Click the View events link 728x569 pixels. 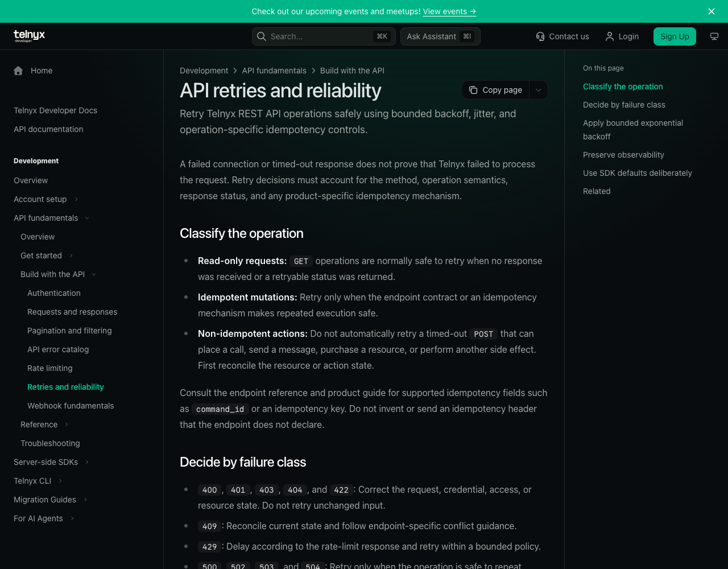click(x=449, y=11)
